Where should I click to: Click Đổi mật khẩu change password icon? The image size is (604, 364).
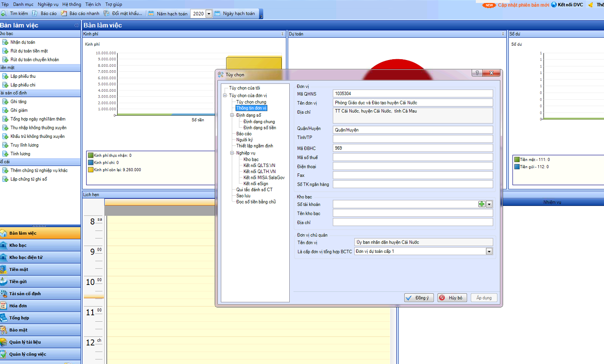[x=107, y=14]
